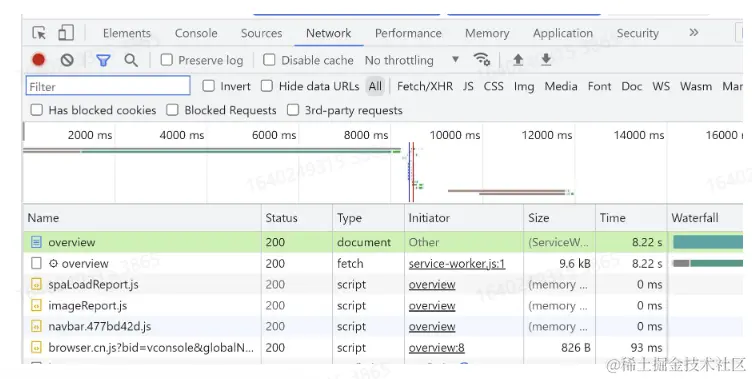Toggle the filter funnel icon
Viewport: 752px width, 379px height.
(x=103, y=60)
